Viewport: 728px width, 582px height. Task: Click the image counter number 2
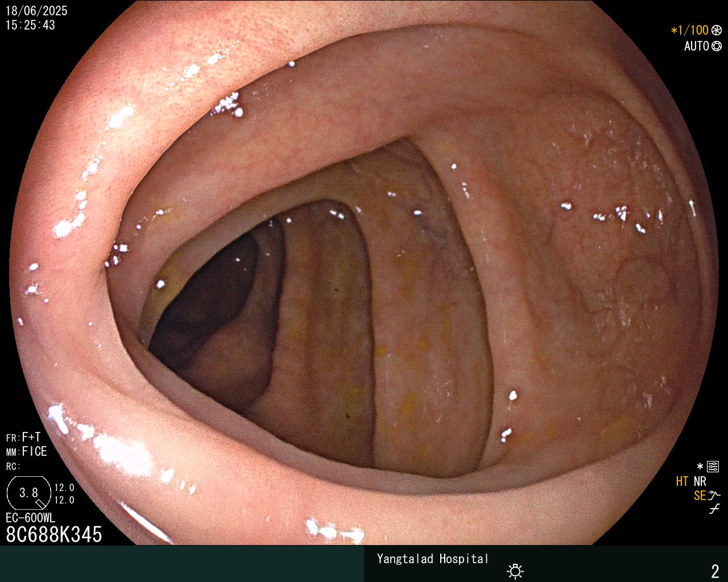click(715, 571)
